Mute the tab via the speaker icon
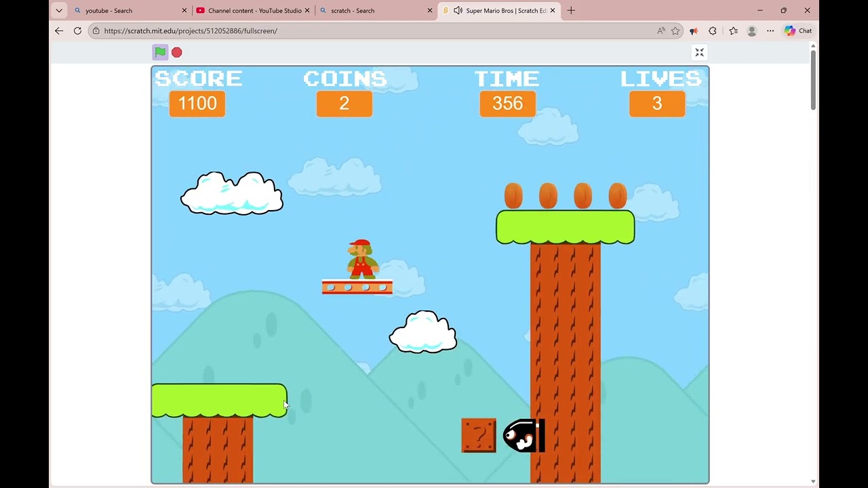 [x=458, y=10]
